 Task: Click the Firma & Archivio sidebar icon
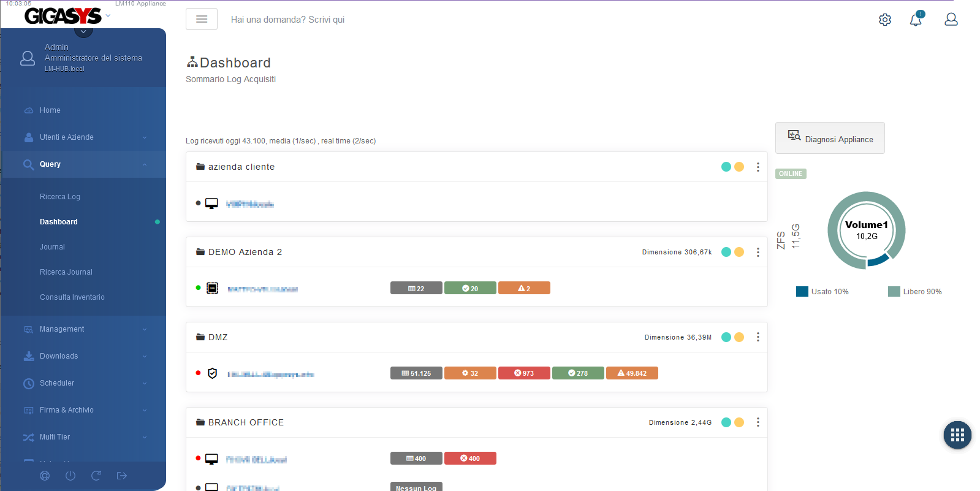click(x=28, y=410)
